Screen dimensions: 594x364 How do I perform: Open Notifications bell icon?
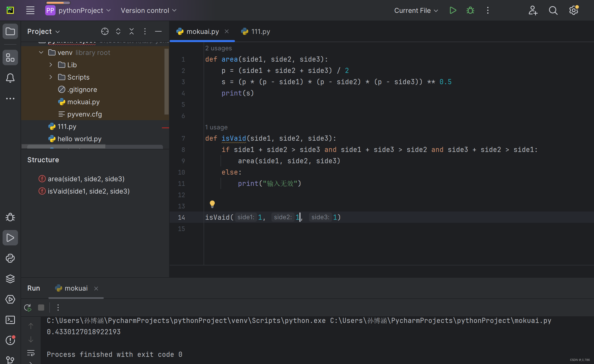click(x=10, y=78)
